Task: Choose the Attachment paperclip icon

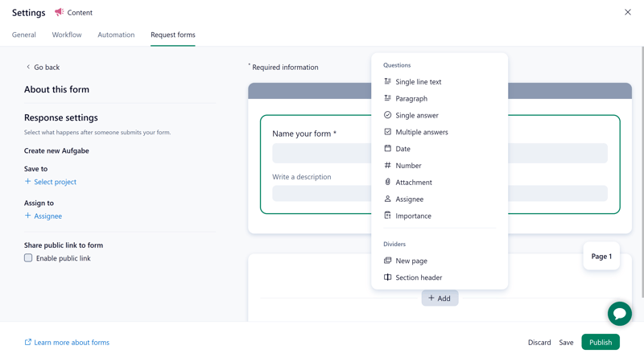Action: [387, 182]
